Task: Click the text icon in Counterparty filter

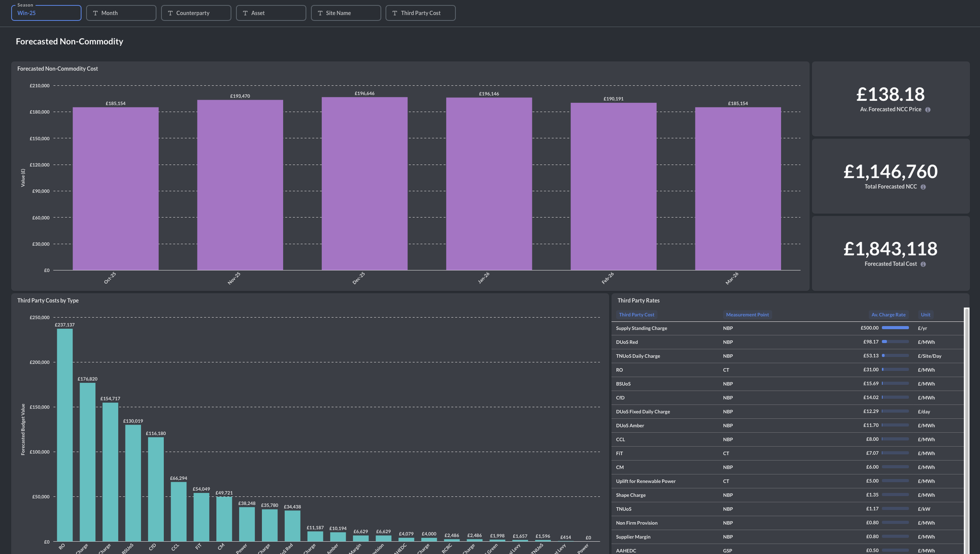Action: (170, 13)
